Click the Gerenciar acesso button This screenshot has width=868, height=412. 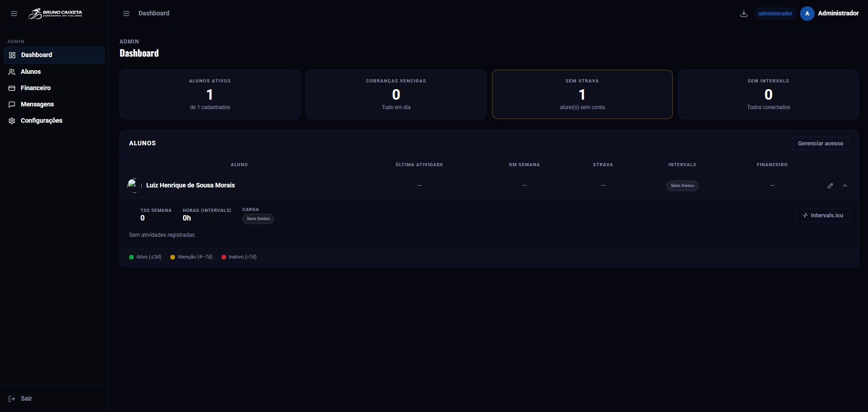[x=820, y=144]
